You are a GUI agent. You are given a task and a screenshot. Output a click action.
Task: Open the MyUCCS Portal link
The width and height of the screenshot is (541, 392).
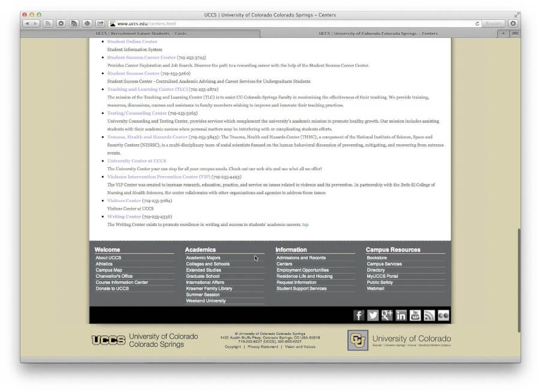click(382, 277)
